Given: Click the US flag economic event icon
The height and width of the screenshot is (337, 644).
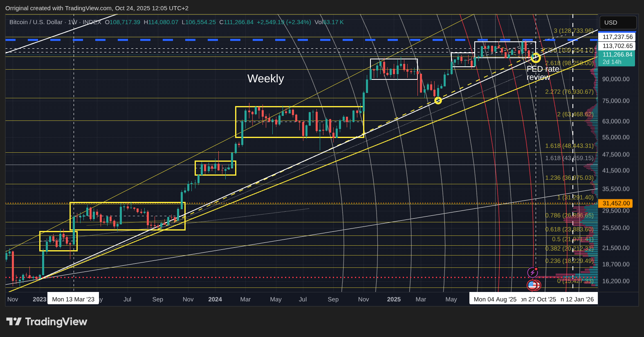Looking at the screenshot, I should (532, 285).
